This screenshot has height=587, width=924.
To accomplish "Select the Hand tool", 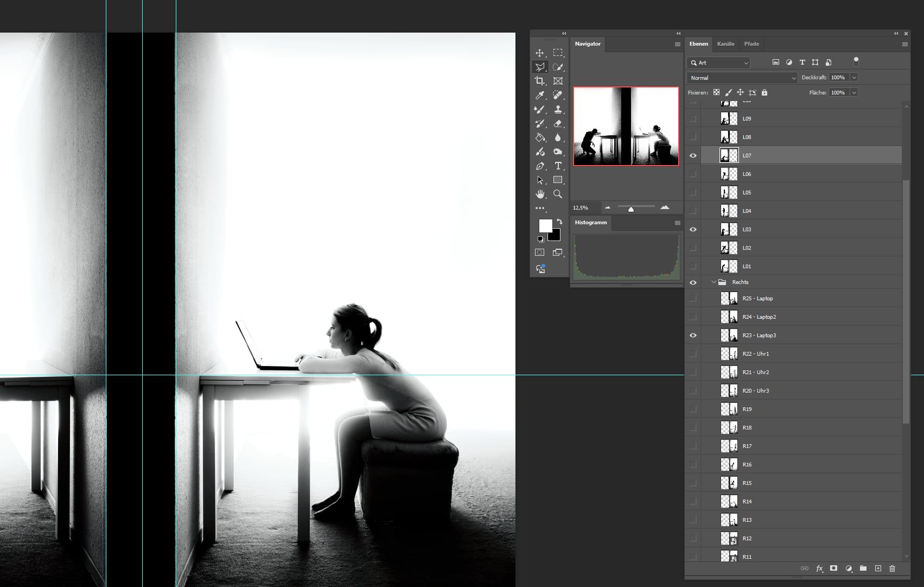I will [x=540, y=194].
